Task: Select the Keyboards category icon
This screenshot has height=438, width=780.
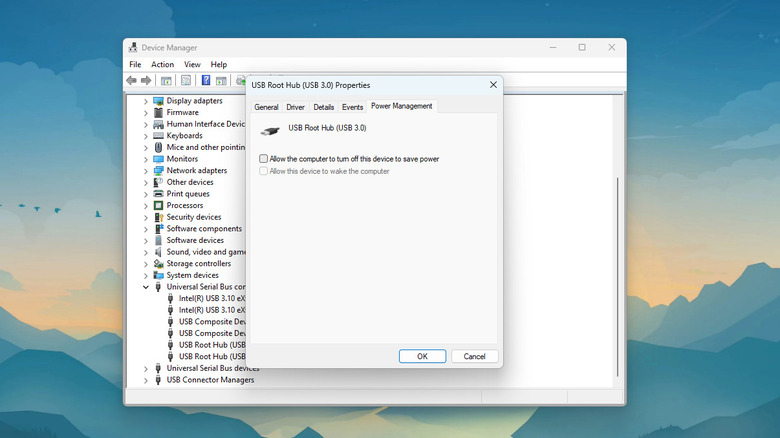Action: click(x=158, y=136)
